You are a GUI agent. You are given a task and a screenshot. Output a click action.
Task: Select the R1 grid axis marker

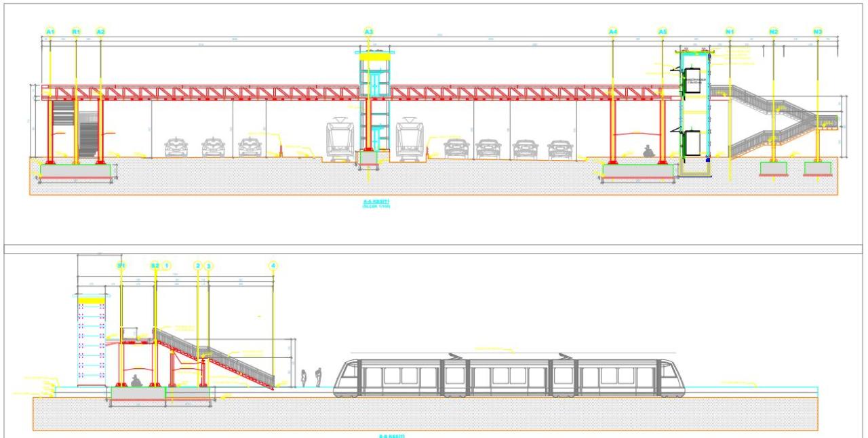click(x=76, y=32)
